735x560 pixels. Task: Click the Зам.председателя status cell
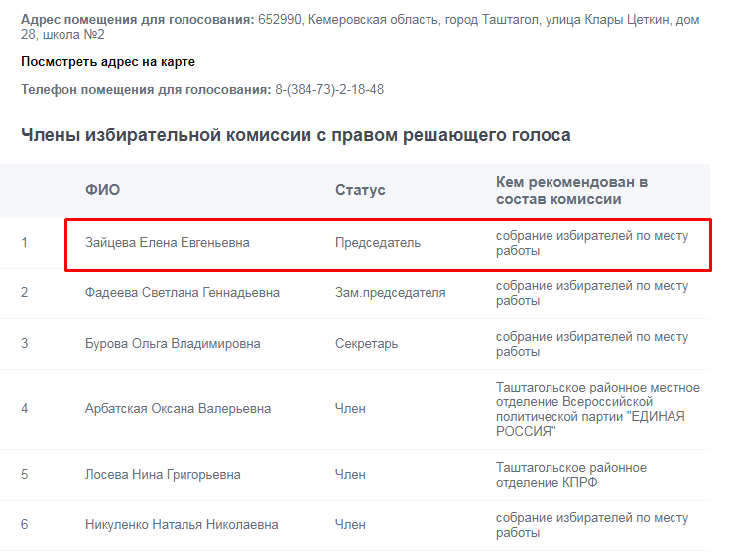390,293
